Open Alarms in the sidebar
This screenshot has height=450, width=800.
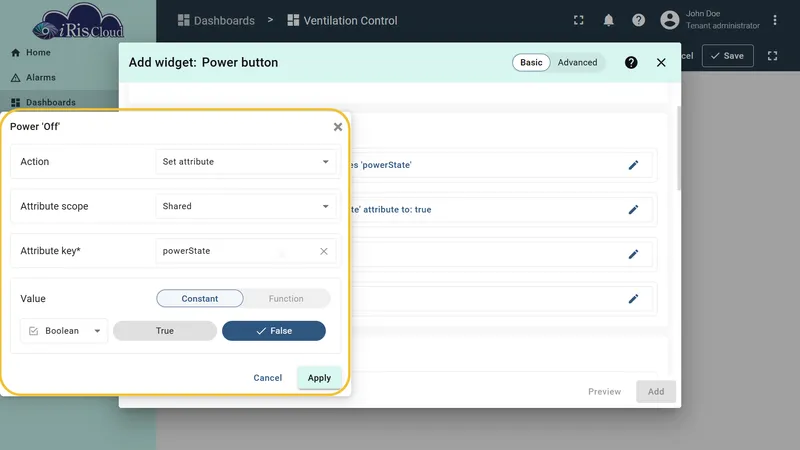(34, 78)
